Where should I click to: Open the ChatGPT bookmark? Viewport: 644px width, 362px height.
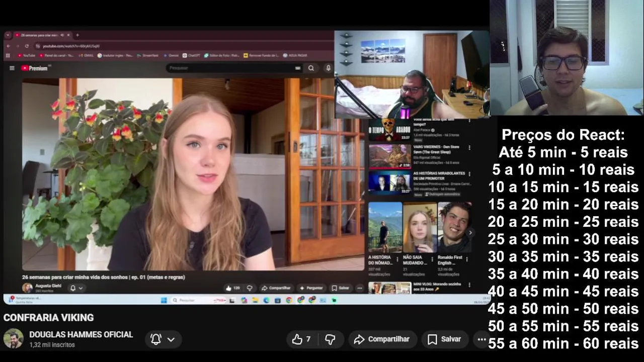click(192, 55)
